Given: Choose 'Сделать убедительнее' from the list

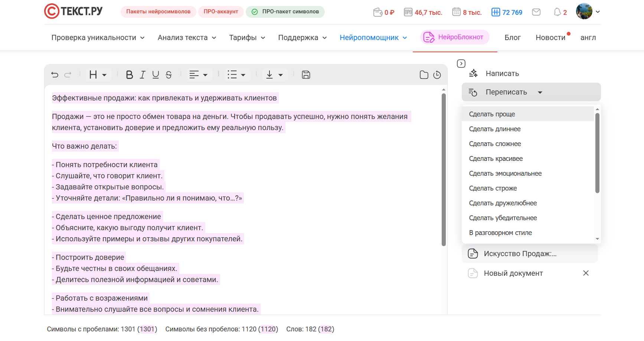Looking at the screenshot, I should (x=503, y=218).
